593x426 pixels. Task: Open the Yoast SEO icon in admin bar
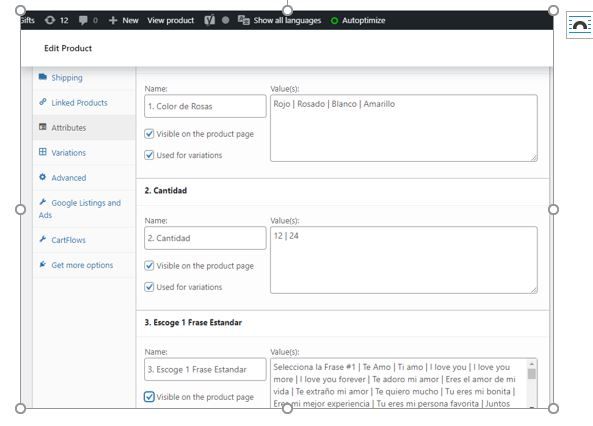(210, 20)
